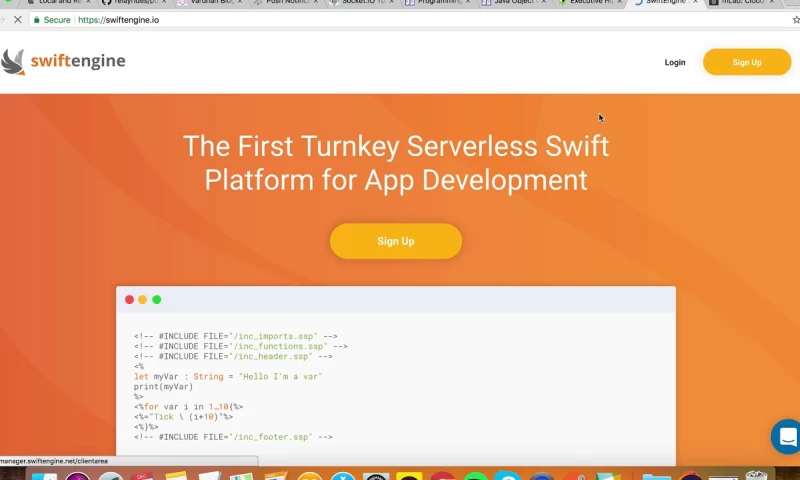Viewport: 800px width, 480px height.
Task: Bookmark the page with the star icon
Action: (795, 20)
